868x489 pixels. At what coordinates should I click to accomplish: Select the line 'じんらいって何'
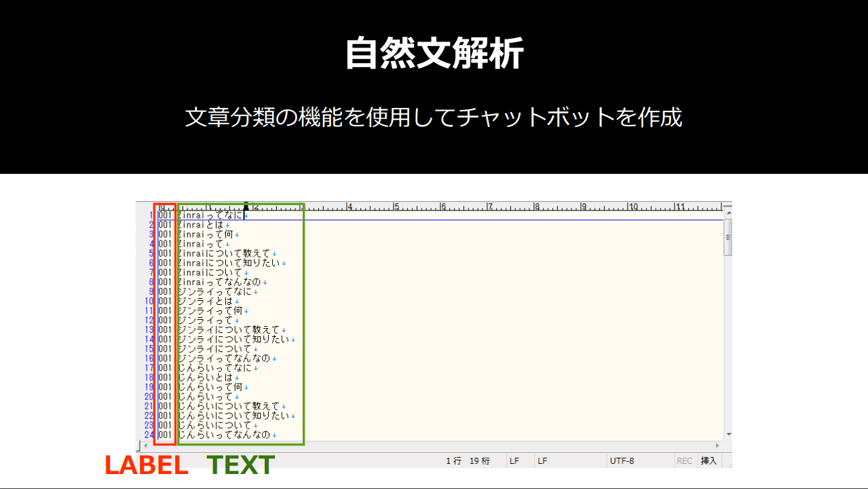[210, 386]
